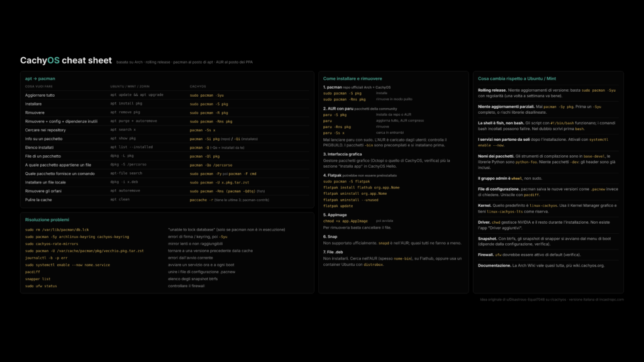Click the 'apt → pacman' section heading
This screenshot has width=644, height=362.
click(x=40, y=79)
